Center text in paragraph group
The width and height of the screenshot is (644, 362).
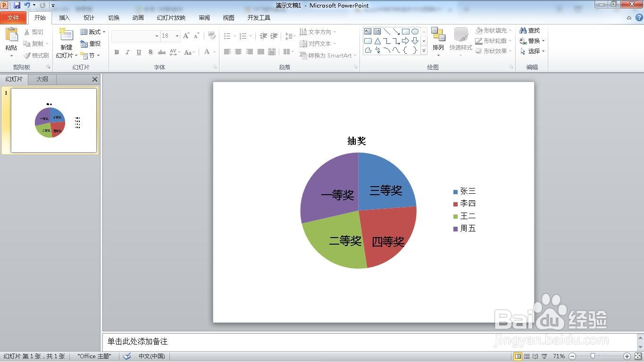[x=238, y=52]
